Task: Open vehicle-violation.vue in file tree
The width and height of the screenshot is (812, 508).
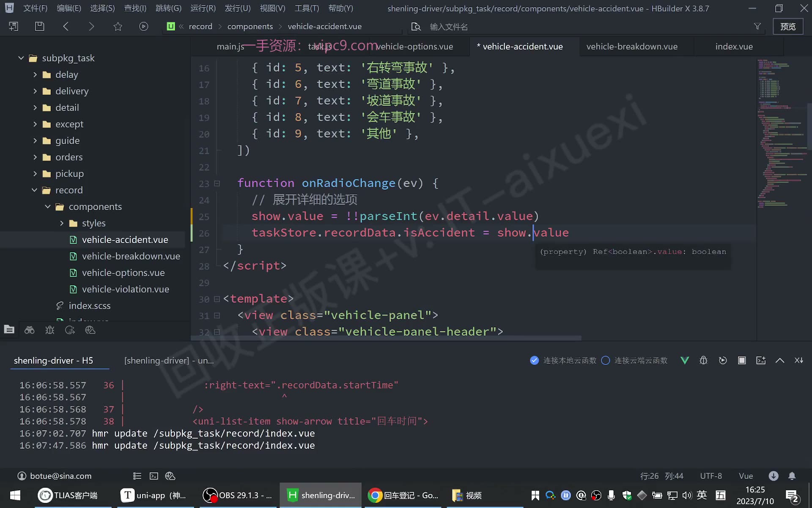Action: pos(125,289)
